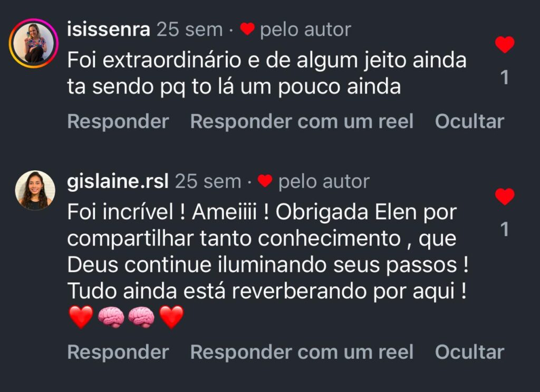Image resolution: width=540 pixels, height=392 pixels.
Task: Hide isissenra's comment with Ocultar
Action: [x=469, y=122]
